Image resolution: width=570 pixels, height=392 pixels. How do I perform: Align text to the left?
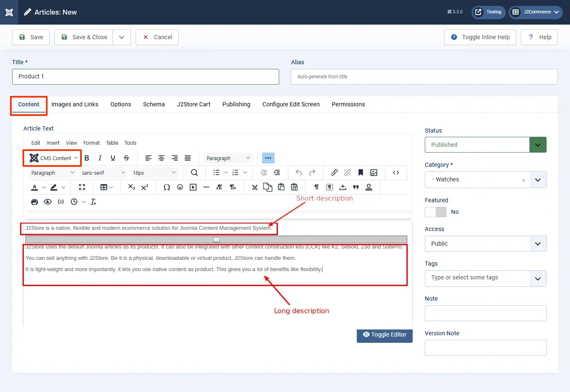click(148, 158)
